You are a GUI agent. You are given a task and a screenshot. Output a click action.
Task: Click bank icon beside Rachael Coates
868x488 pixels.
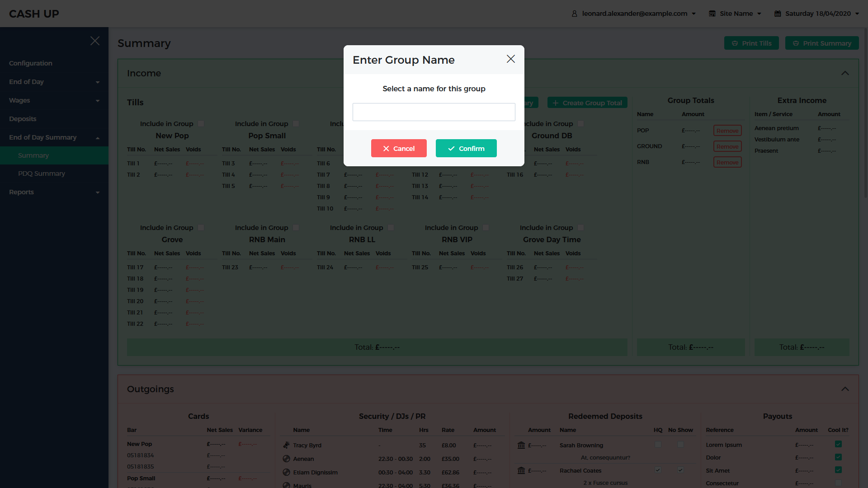521,471
